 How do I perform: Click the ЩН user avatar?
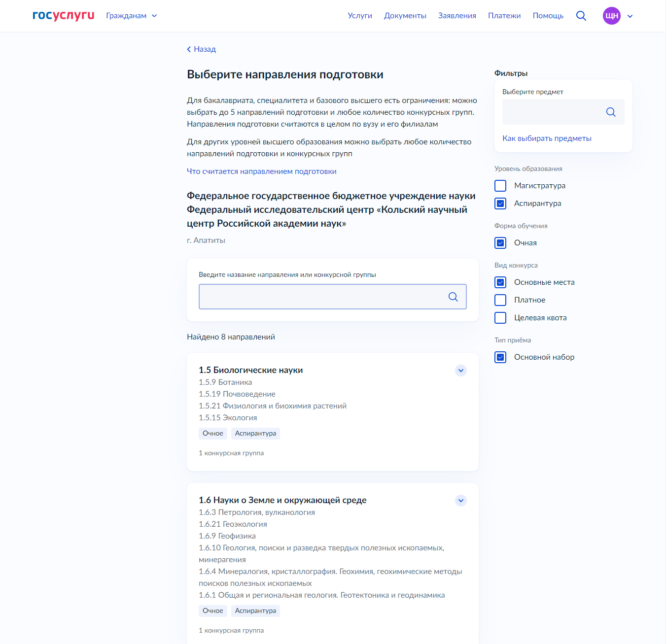click(612, 16)
